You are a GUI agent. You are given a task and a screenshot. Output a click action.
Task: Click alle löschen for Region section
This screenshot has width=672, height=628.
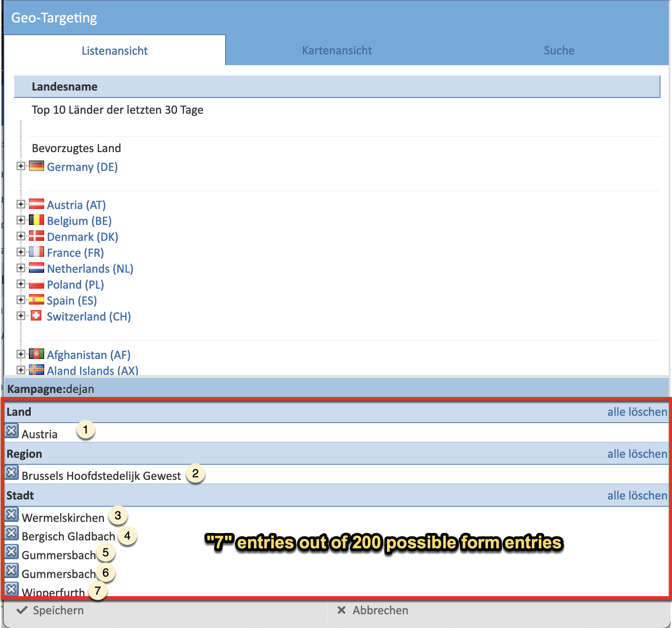pos(637,454)
